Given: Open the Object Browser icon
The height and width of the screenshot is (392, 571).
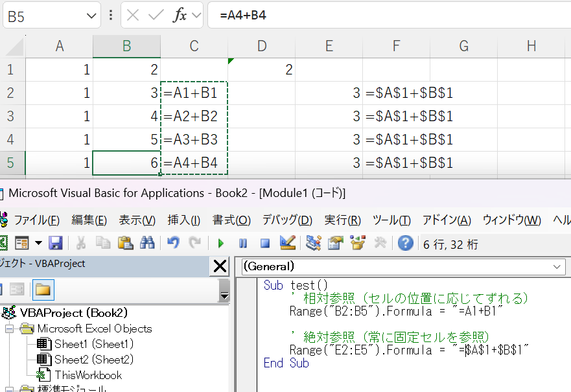Looking at the screenshot, I should click(x=358, y=243).
